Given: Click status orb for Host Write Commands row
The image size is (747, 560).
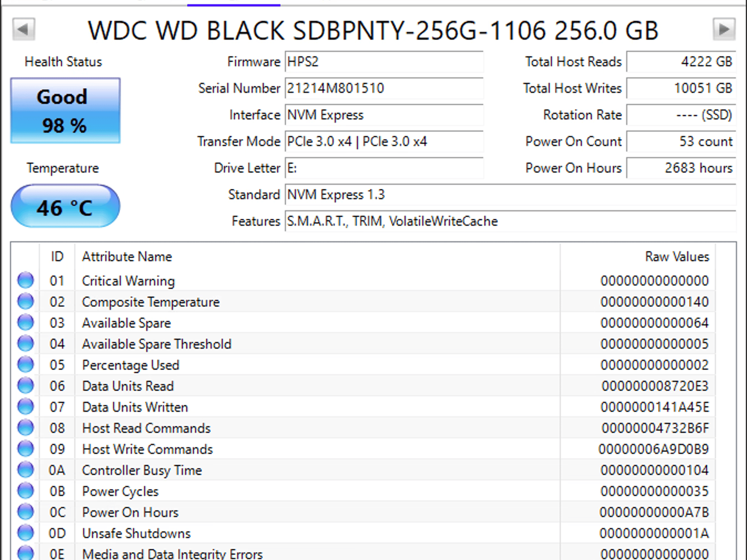Looking at the screenshot, I should (x=26, y=449).
